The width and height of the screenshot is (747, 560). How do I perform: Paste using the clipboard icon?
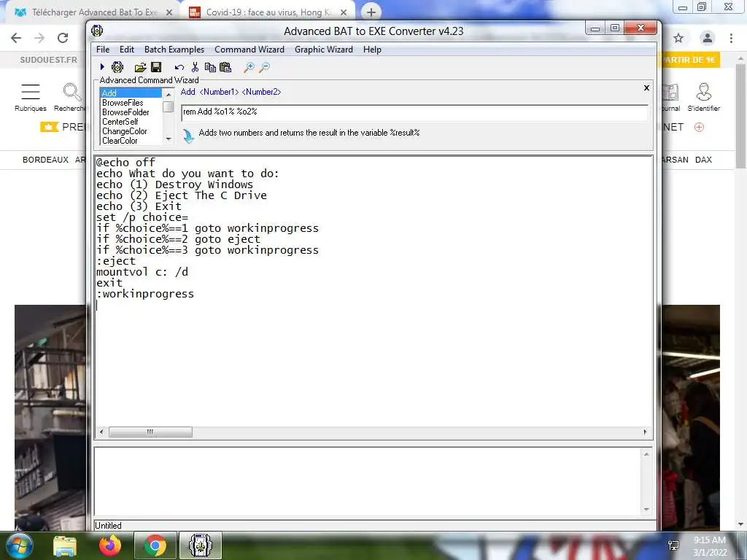point(225,67)
